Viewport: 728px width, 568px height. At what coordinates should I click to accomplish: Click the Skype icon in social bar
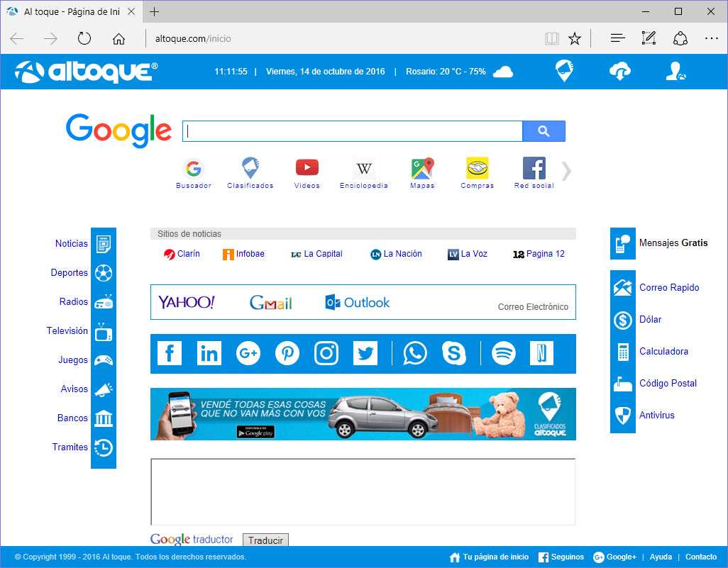454,354
